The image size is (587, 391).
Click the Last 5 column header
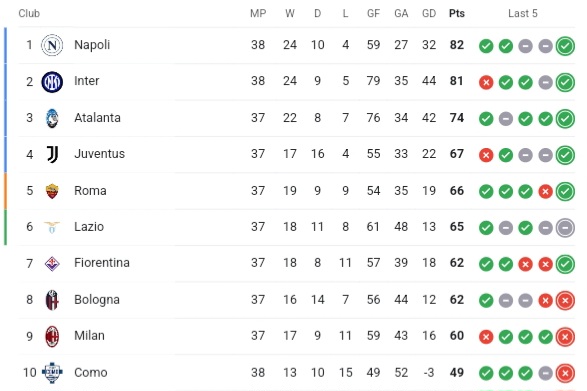523,13
